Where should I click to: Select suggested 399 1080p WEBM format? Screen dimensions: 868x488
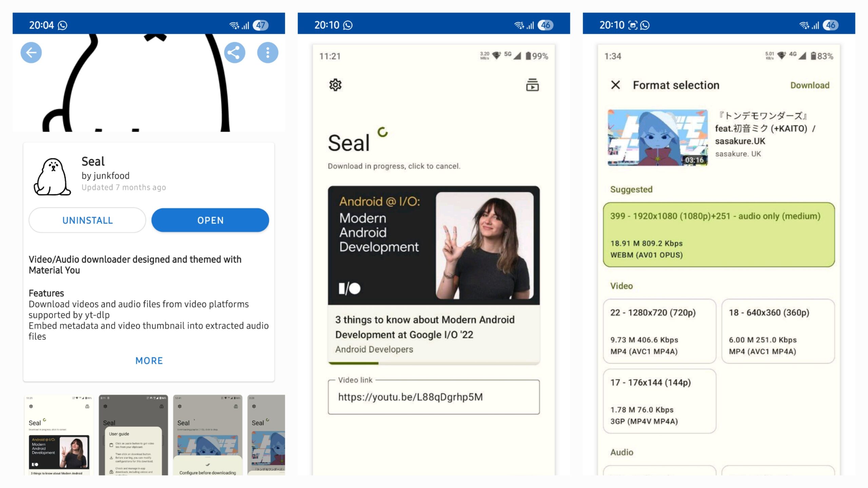pos(719,235)
